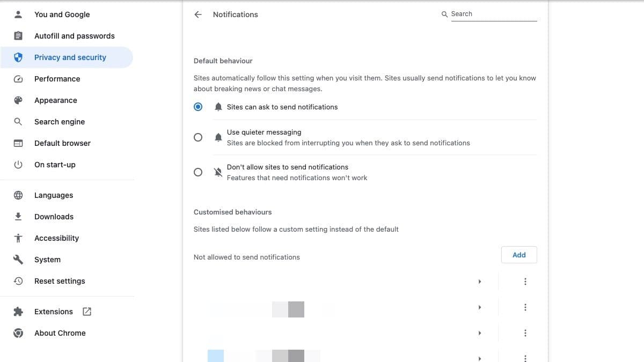Screen dimensions: 644x362
Task: Click the About Chrome logo icon
Action: click(18, 333)
